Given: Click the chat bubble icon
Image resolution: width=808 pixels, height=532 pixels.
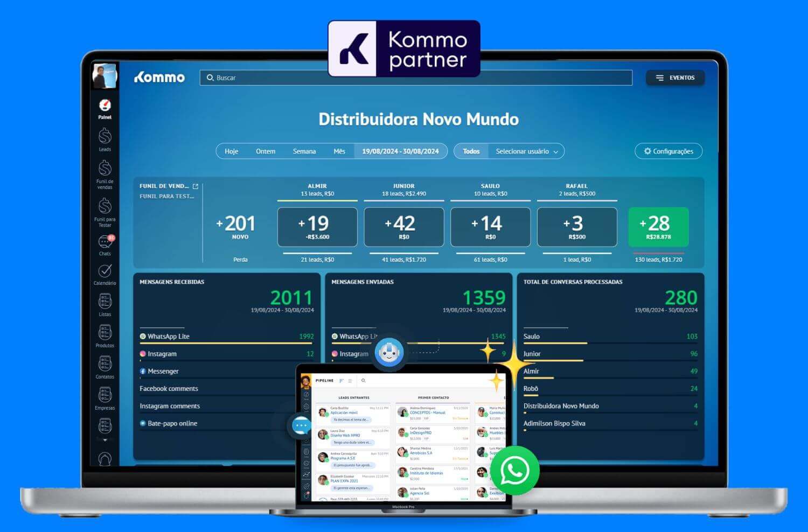Looking at the screenshot, I should (301, 426).
